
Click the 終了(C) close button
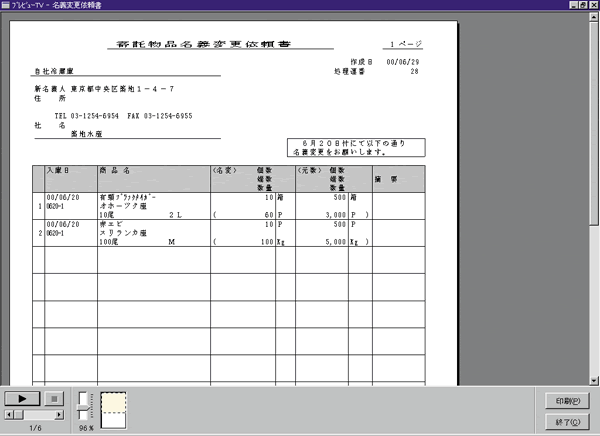(x=567, y=422)
